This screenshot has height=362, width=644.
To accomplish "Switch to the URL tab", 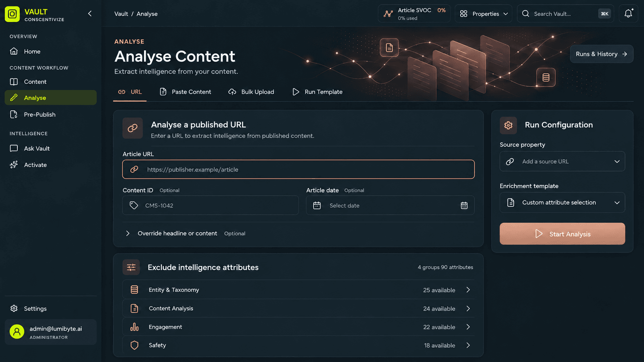I will (130, 92).
